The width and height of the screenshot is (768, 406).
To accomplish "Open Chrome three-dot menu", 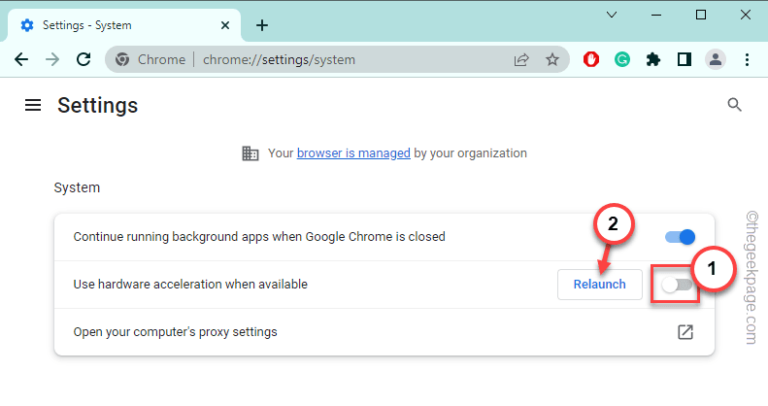I will pyautogui.click(x=746, y=60).
